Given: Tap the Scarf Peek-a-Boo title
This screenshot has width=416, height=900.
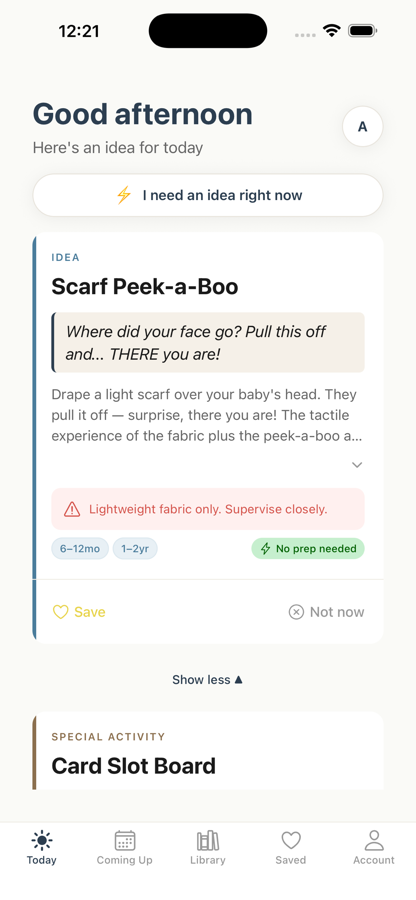Looking at the screenshot, I should point(145,286).
